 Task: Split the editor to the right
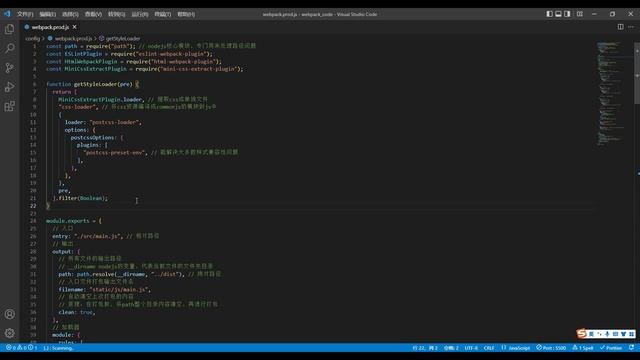click(620, 27)
